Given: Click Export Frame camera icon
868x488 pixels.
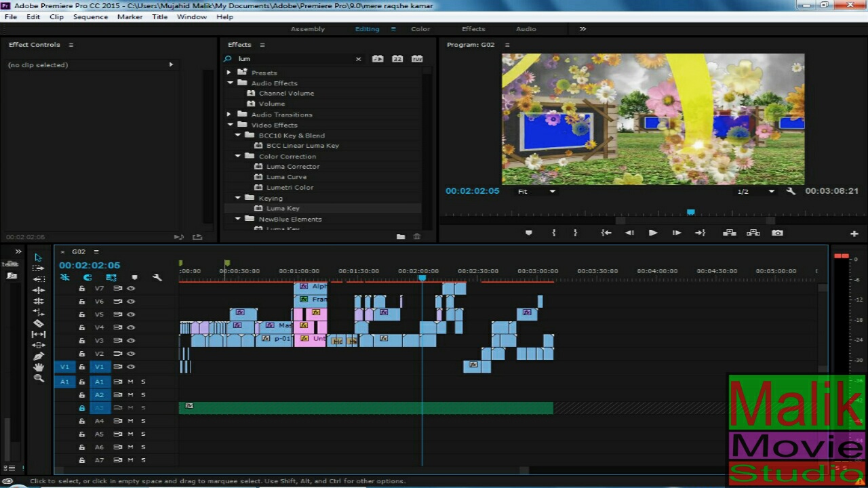Looking at the screenshot, I should coord(777,232).
